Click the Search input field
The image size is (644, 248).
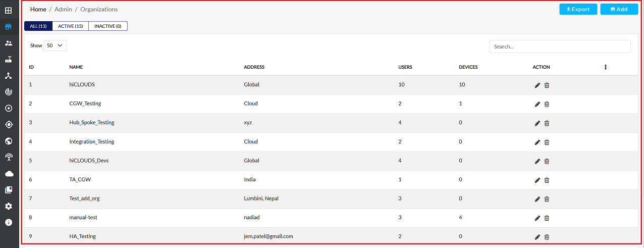pyautogui.click(x=559, y=46)
